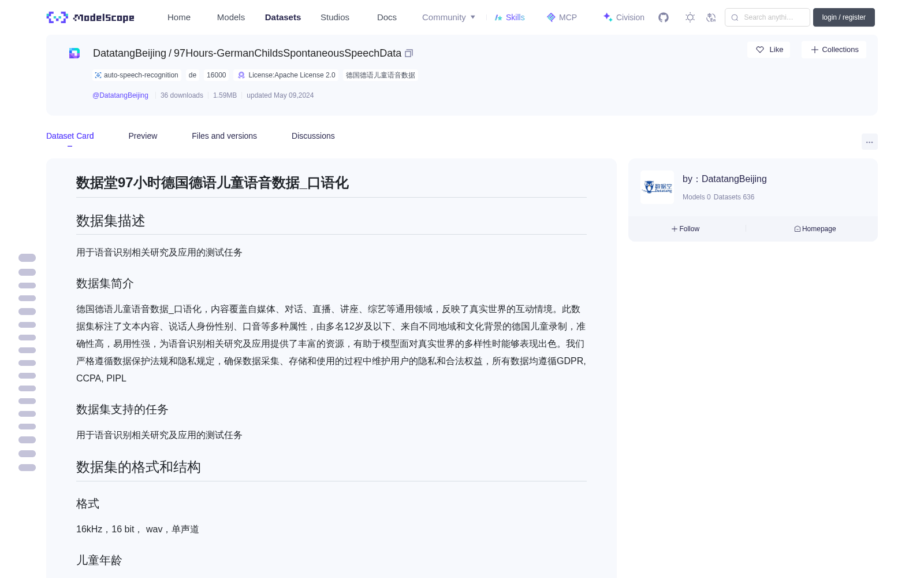Image resolution: width=924 pixels, height=578 pixels.
Task: Click the login / register button
Action: (x=844, y=17)
